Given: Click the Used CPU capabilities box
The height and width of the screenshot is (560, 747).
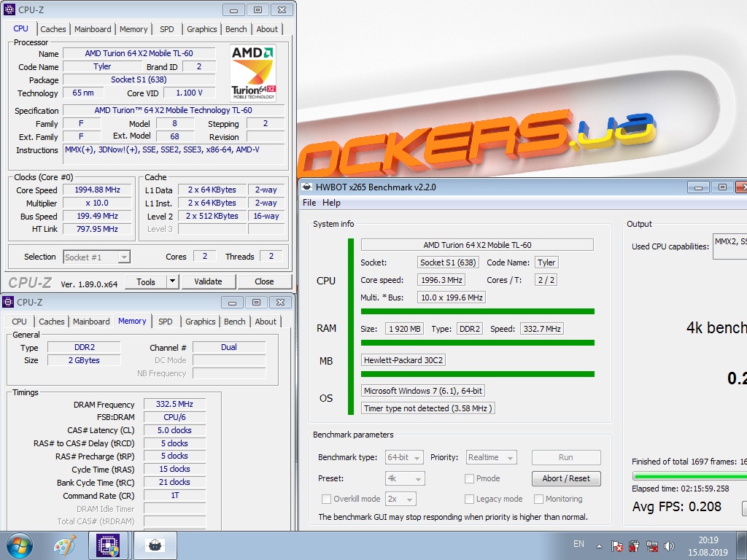Looking at the screenshot, I should (729, 246).
